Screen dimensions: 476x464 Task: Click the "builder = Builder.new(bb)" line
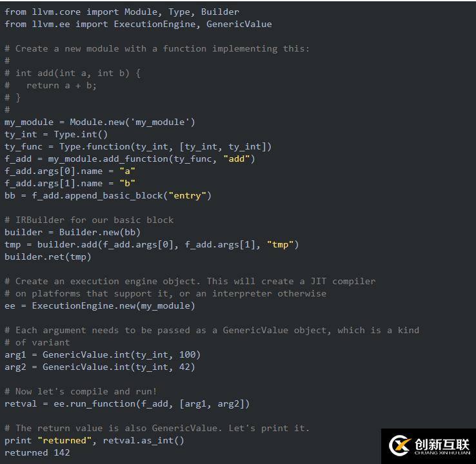click(72, 232)
